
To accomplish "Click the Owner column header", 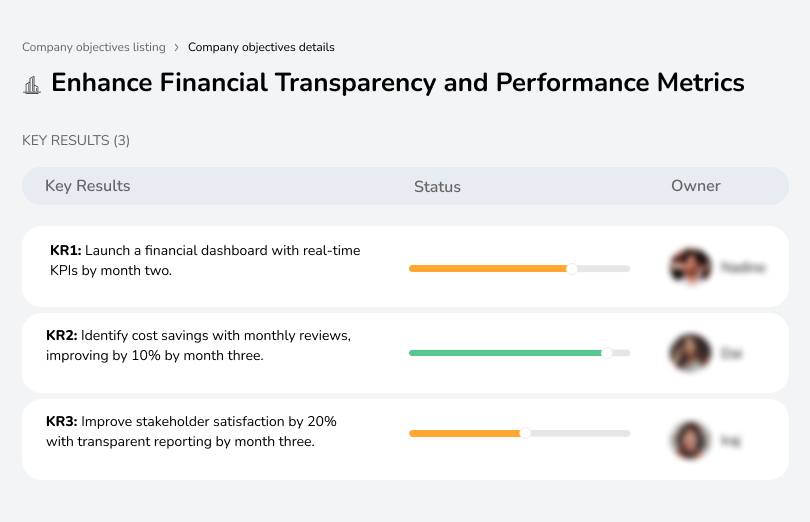I will (695, 186).
